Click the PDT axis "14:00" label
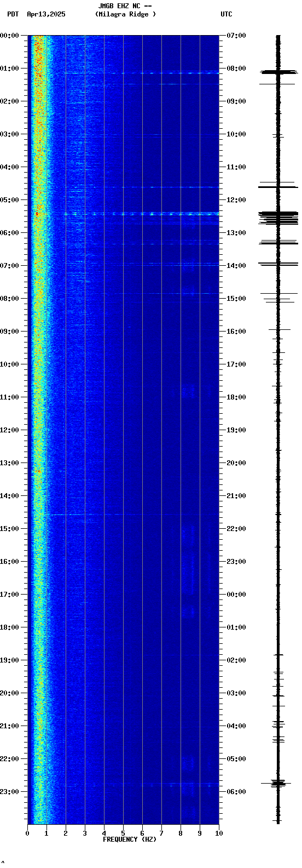The width and height of the screenshot is (302, 868). pos(9,496)
